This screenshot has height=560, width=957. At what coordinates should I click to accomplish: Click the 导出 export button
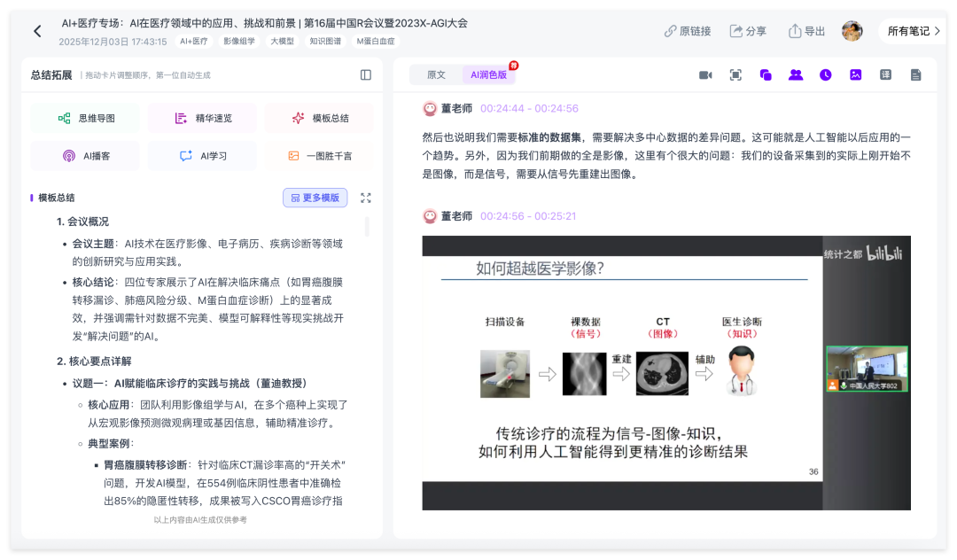tap(807, 31)
